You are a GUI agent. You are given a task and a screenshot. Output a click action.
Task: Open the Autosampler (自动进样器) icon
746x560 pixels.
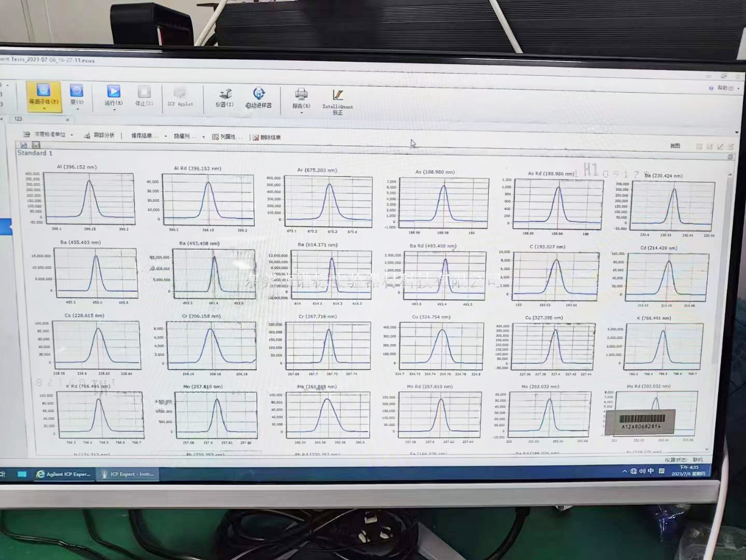click(258, 97)
